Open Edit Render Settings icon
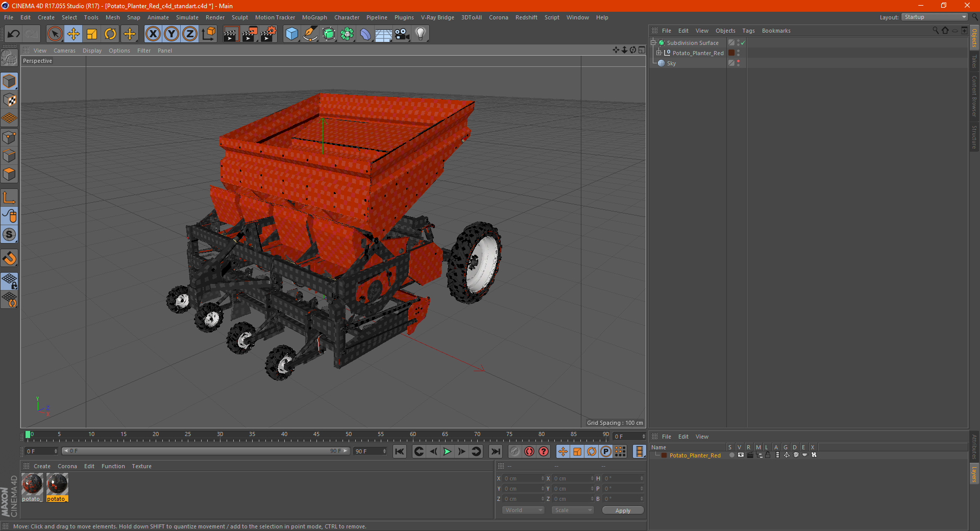980x531 pixels. pyautogui.click(x=268, y=34)
